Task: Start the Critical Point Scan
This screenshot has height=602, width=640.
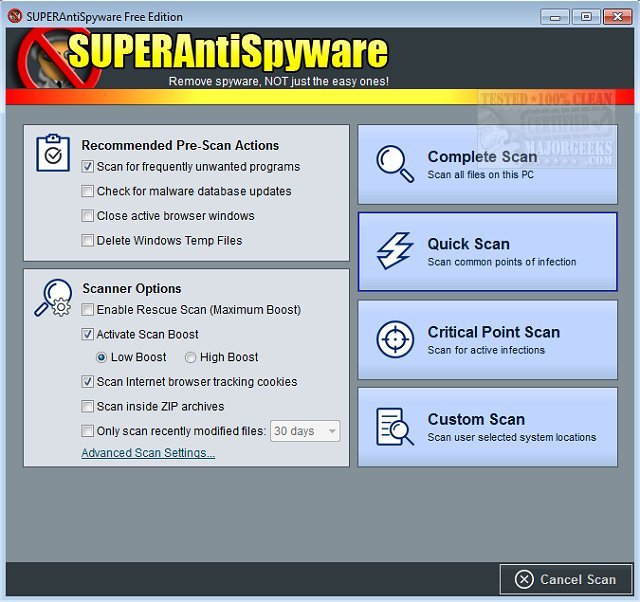Action: [x=487, y=340]
